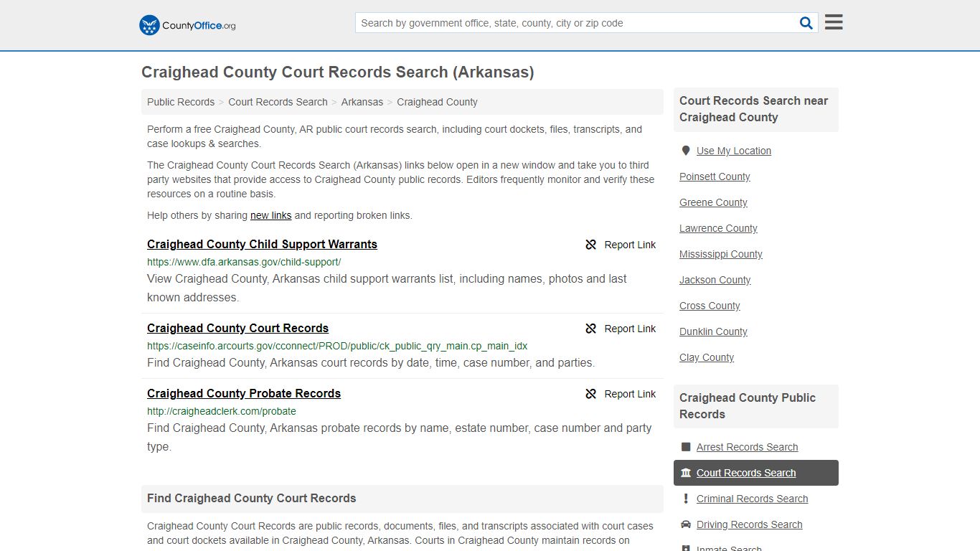Click broken-link icon for Court Records
Image resolution: width=980 pixels, height=551 pixels.
[x=590, y=329]
